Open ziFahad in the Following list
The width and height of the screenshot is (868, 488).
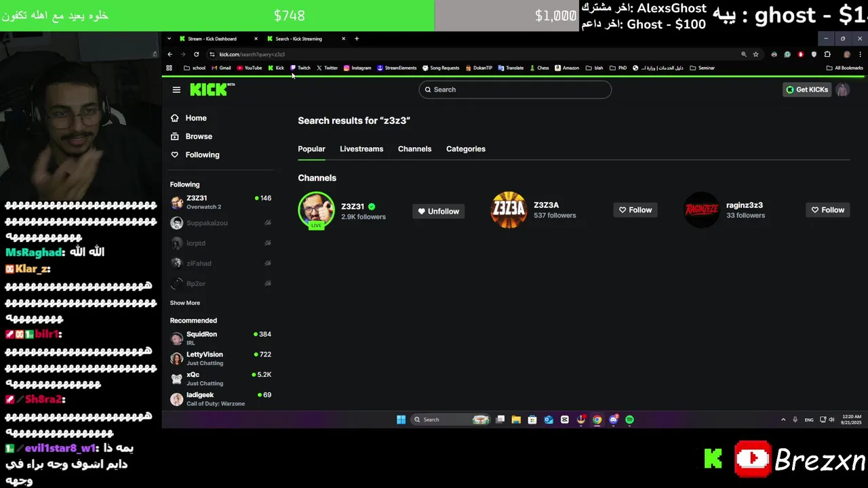pyautogui.click(x=220, y=263)
